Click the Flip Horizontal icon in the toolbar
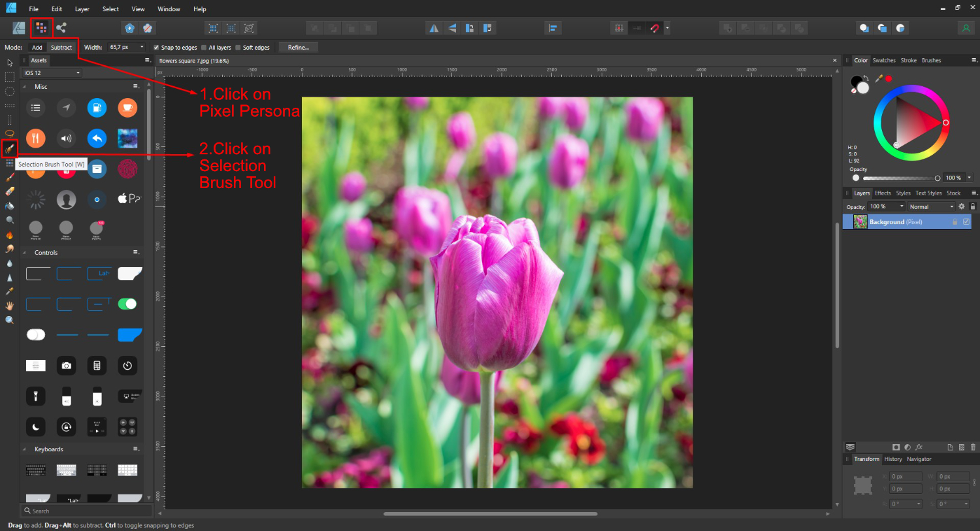980x531 pixels. (x=435, y=27)
